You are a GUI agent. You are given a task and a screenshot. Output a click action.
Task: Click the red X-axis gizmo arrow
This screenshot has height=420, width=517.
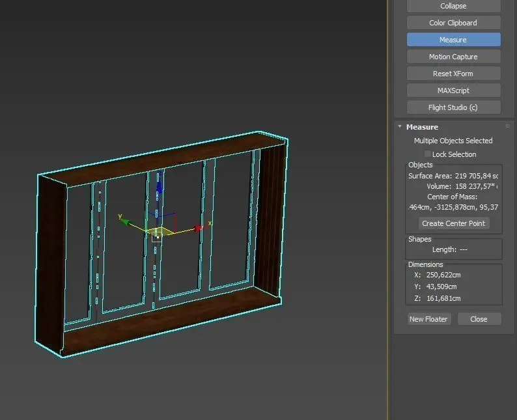click(x=198, y=228)
